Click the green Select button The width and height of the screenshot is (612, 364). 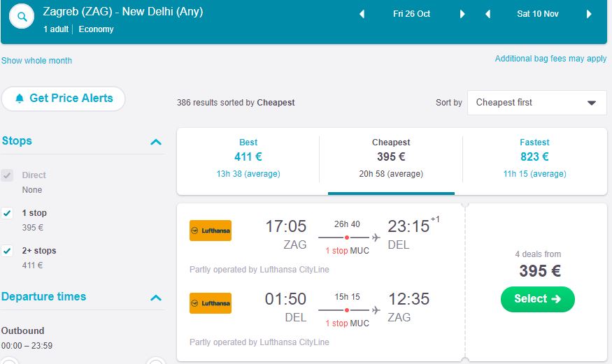click(x=537, y=299)
